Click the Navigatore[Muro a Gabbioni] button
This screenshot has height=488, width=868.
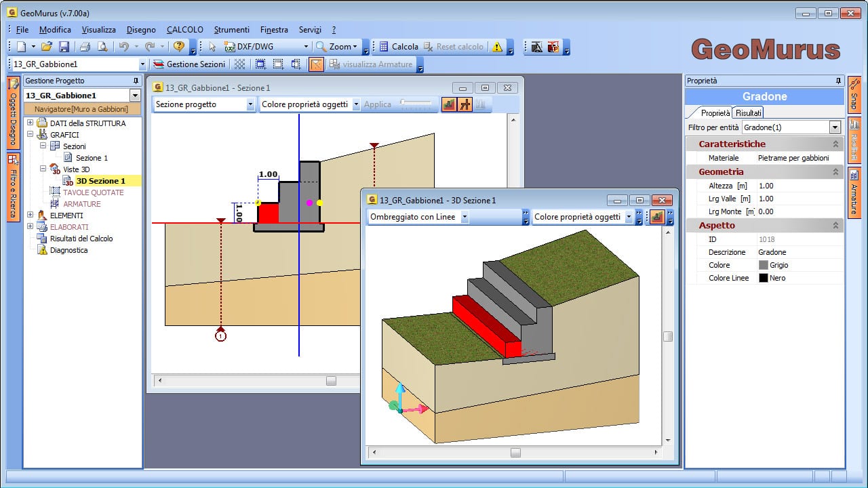pyautogui.click(x=81, y=108)
